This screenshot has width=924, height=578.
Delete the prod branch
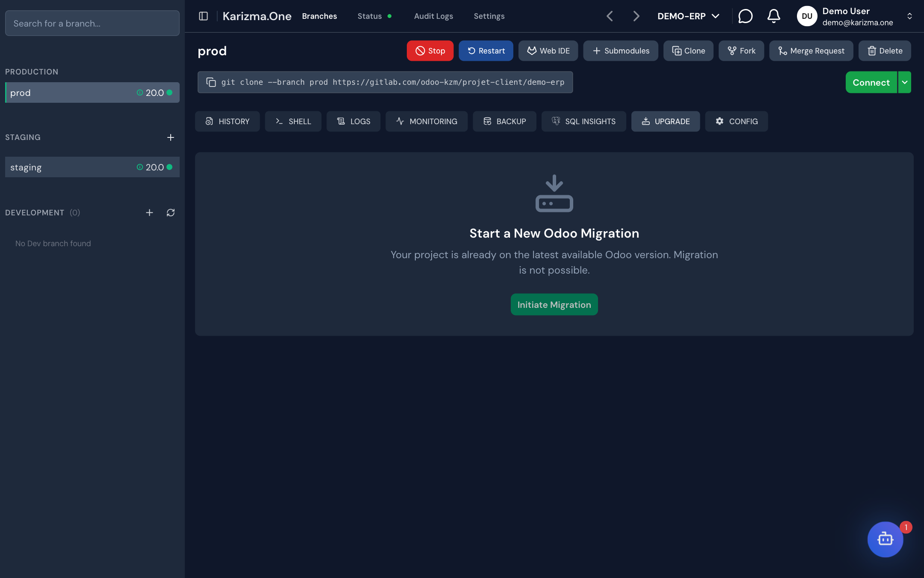(x=885, y=51)
